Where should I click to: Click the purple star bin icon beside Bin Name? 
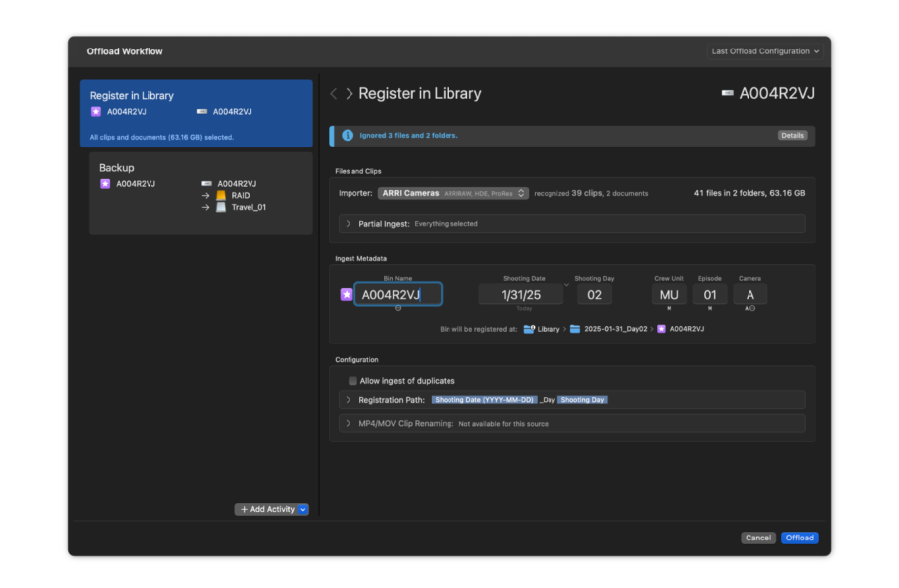[x=347, y=295]
